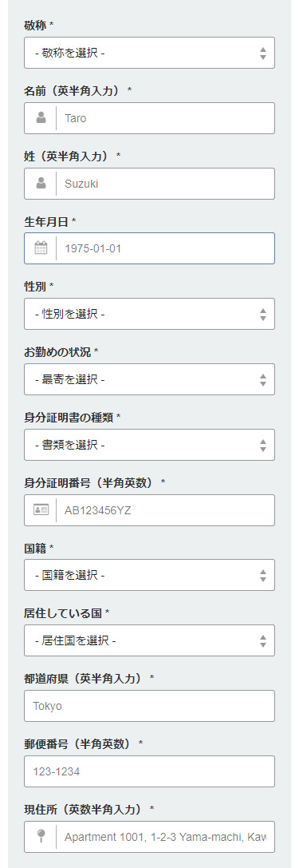Click the up-down arrows on the 性別 selector
This screenshot has width=299, height=868.
pyautogui.click(x=263, y=315)
